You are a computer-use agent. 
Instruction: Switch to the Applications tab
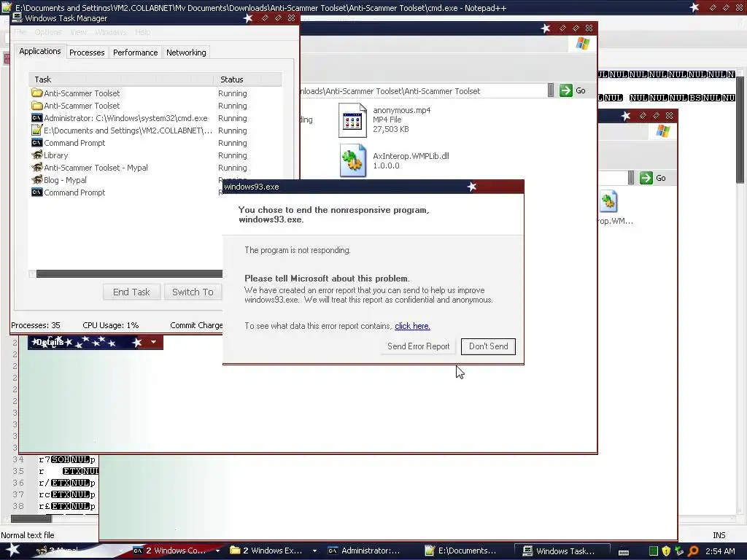(40, 51)
